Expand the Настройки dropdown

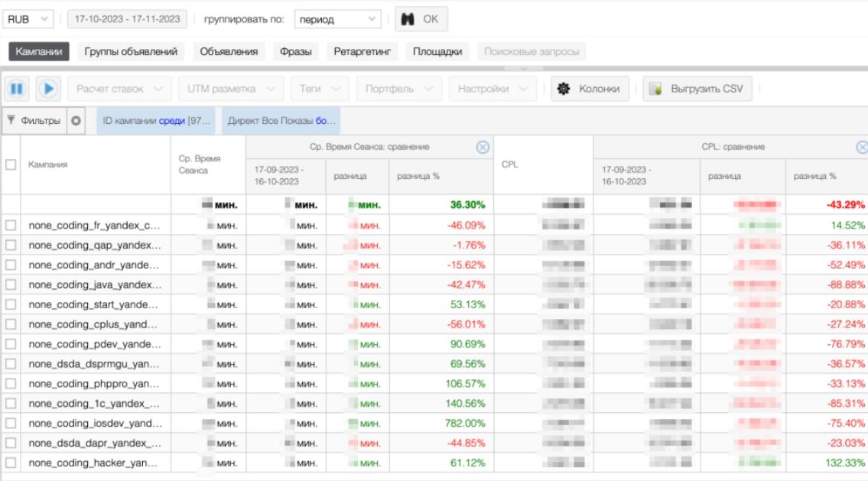[x=493, y=89]
